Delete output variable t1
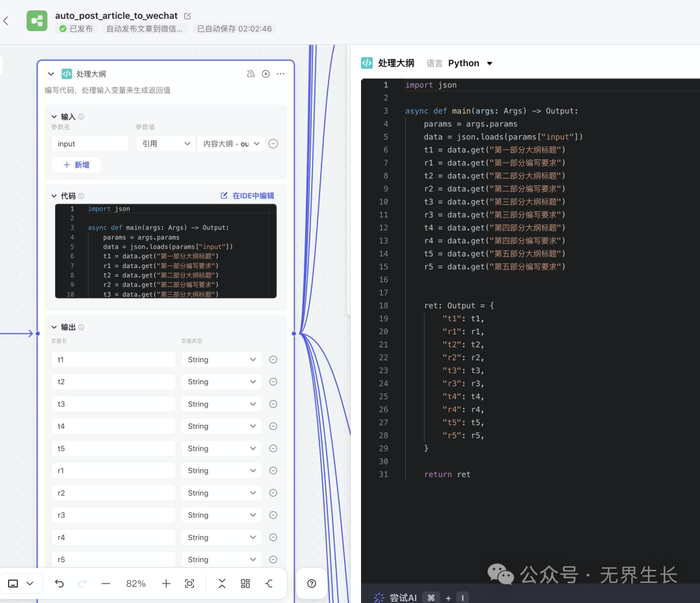 274,359
